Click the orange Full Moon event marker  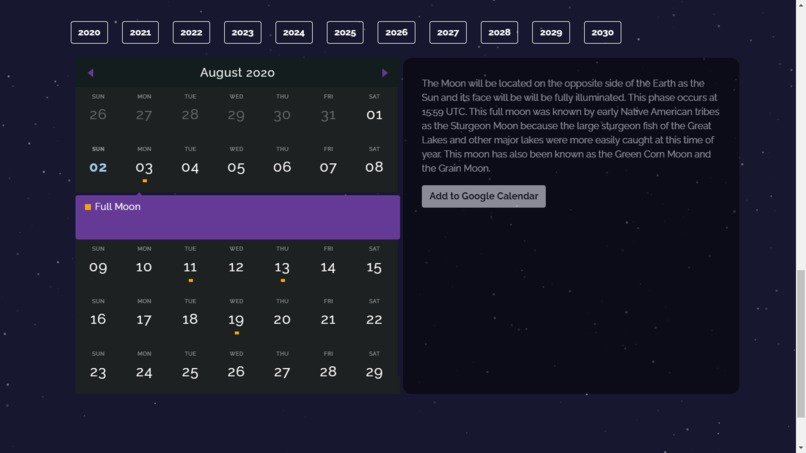pyautogui.click(x=88, y=207)
